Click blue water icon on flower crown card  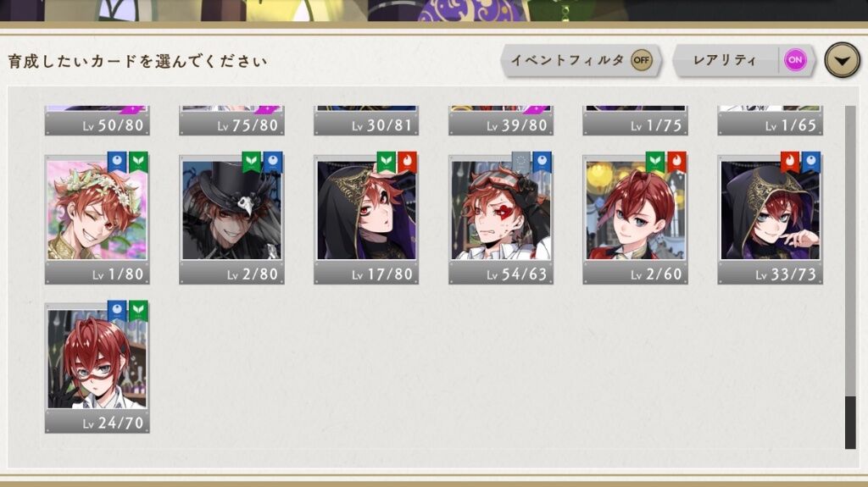click(x=117, y=162)
